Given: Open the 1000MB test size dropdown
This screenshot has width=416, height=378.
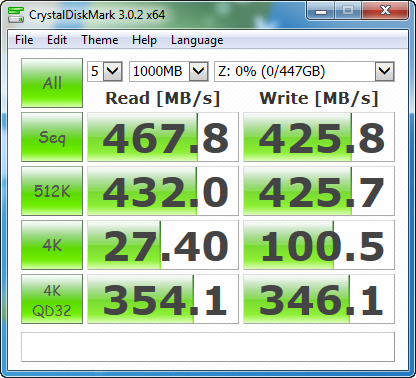Looking at the screenshot, I should pos(169,71).
